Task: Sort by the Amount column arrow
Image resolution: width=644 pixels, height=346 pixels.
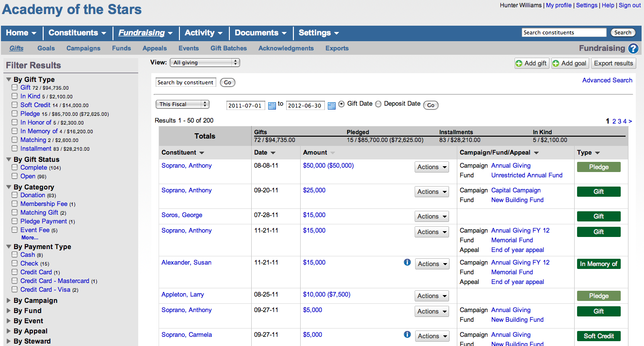Action: (333, 153)
